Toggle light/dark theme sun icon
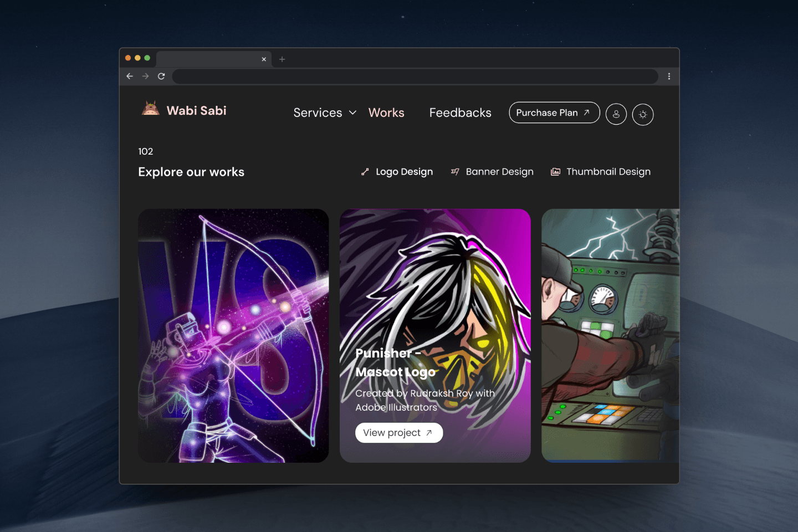 [643, 115]
